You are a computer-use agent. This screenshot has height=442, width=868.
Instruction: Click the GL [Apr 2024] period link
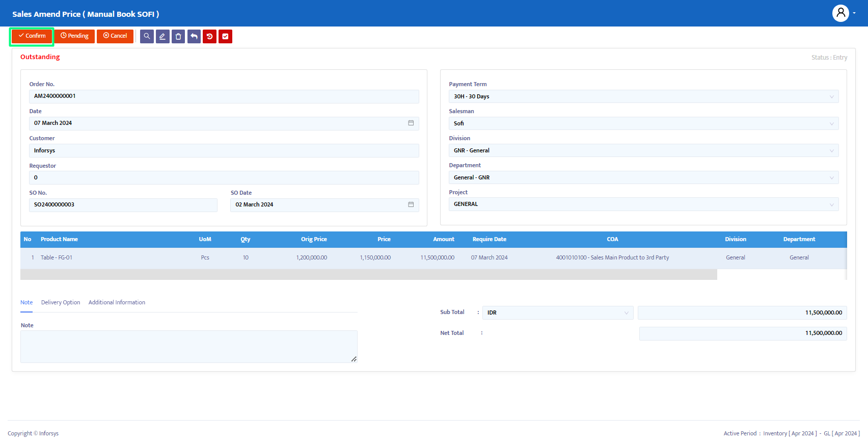(842, 433)
